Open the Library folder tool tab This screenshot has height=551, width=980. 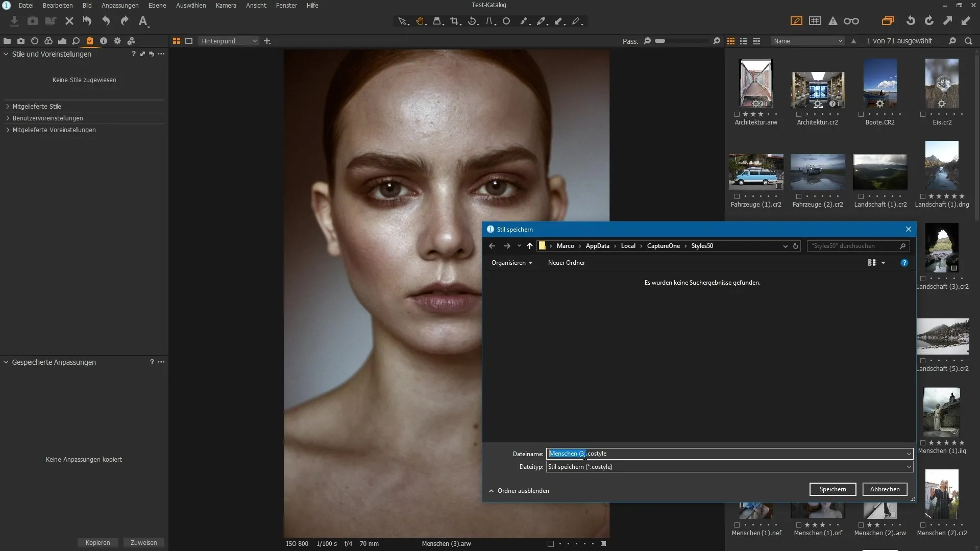pyautogui.click(x=7, y=41)
